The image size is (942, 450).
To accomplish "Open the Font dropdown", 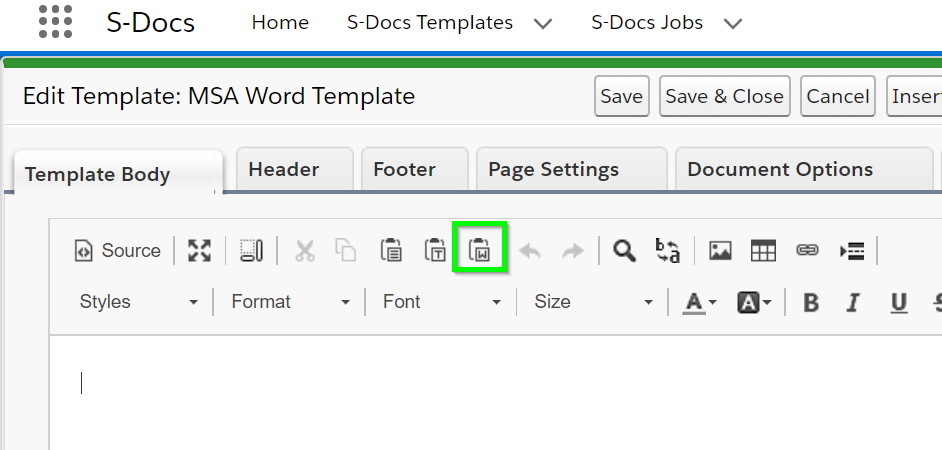I will 442,302.
